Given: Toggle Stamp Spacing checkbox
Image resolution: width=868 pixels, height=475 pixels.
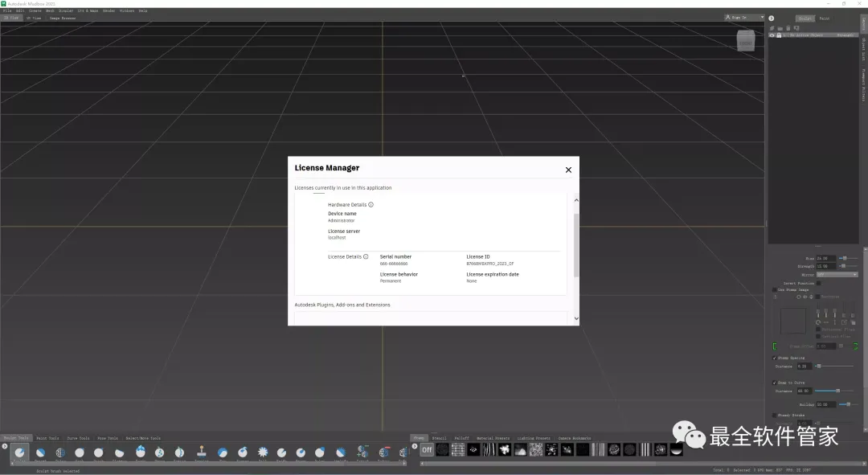Looking at the screenshot, I should point(775,358).
